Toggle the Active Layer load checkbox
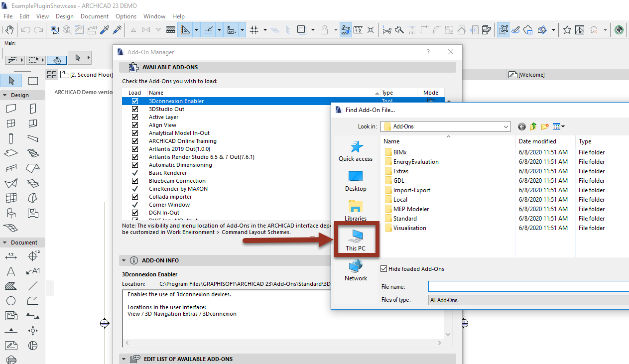Screen dimensions: 629x364 pyautogui.click(x=135, y=117)
